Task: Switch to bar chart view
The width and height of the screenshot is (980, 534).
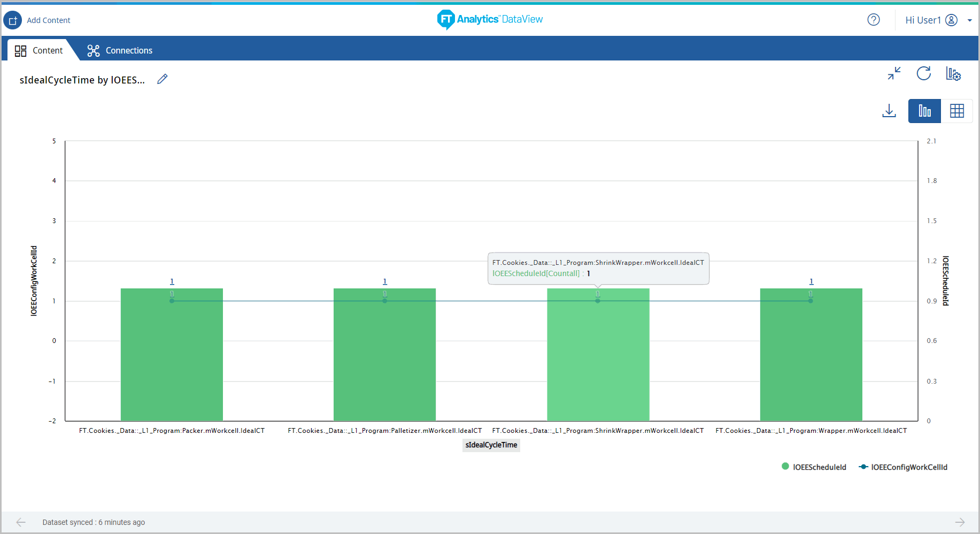Action: [924, 111]
